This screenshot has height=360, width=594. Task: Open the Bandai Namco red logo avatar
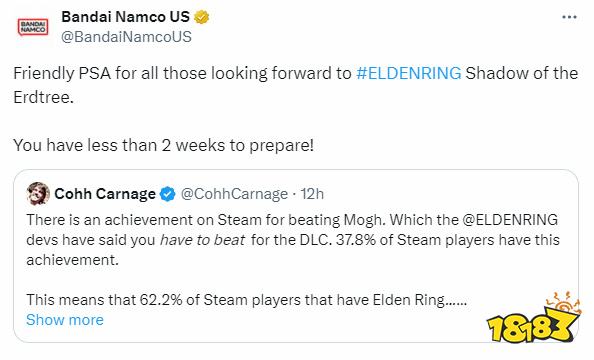33,27
